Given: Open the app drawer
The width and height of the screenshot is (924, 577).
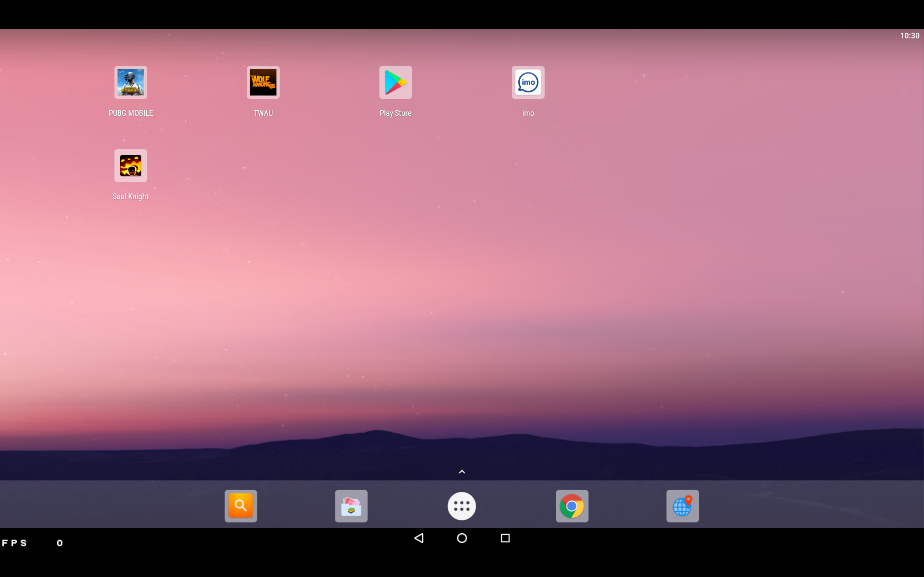Looking at the screenshot, I should pyautogui.click(x=461, y=506).
